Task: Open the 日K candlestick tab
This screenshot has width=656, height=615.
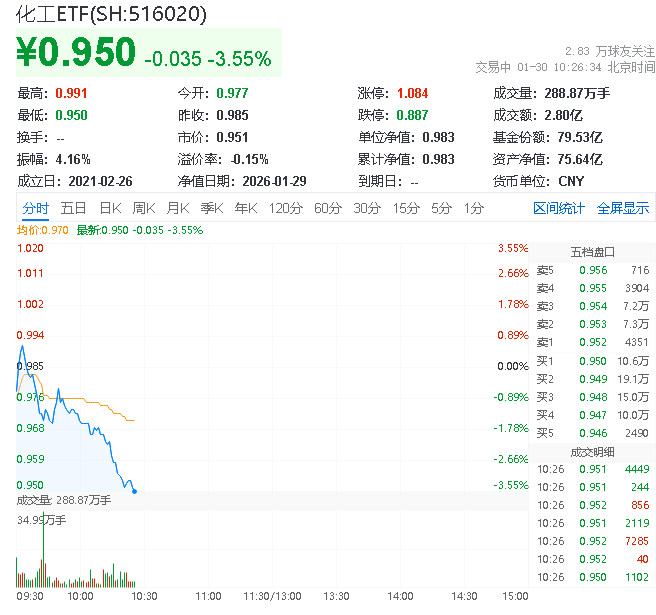Action: (x=110, y=208)
